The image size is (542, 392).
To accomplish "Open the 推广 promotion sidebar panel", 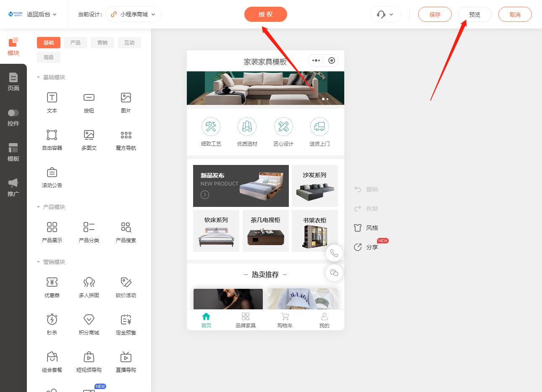I will pos(13,187).
